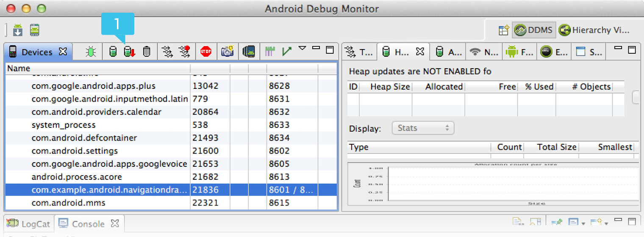Select com.google.android.inputmethod.latin process
The height and width of the screenshot is (237, 644).
pos(171,99)
